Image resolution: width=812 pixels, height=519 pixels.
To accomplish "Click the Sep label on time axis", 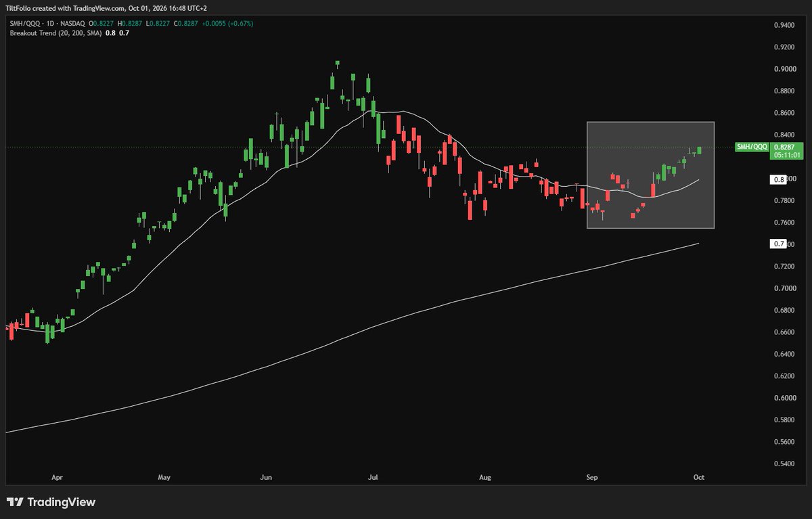I will pyautogui.click(x=591, y=478).
